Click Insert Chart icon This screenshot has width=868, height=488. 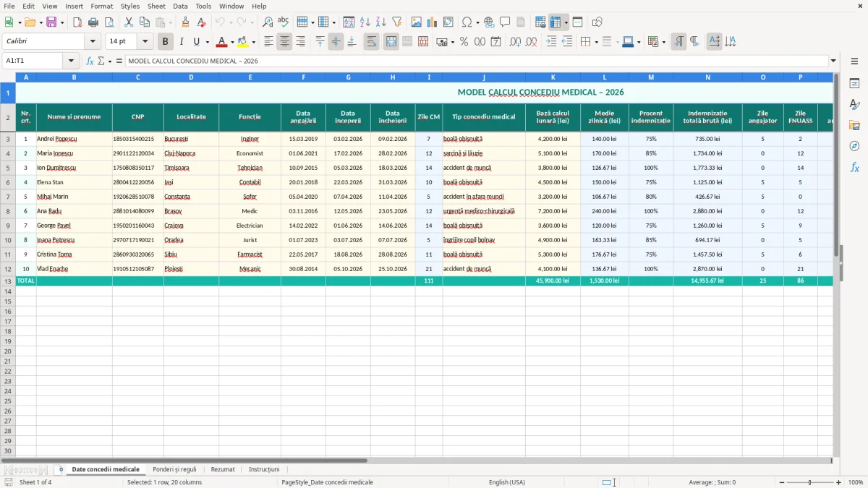tap(433, 22)
